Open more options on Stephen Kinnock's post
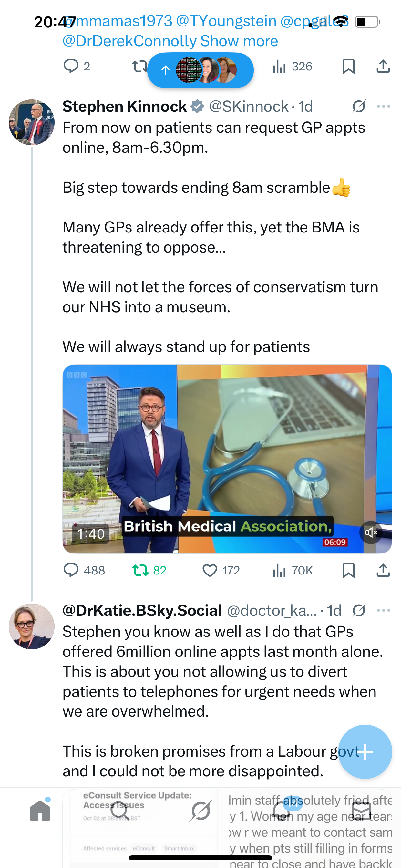Image resolution: width=401 pixels, height=868 pixels. tap(384, 107)
